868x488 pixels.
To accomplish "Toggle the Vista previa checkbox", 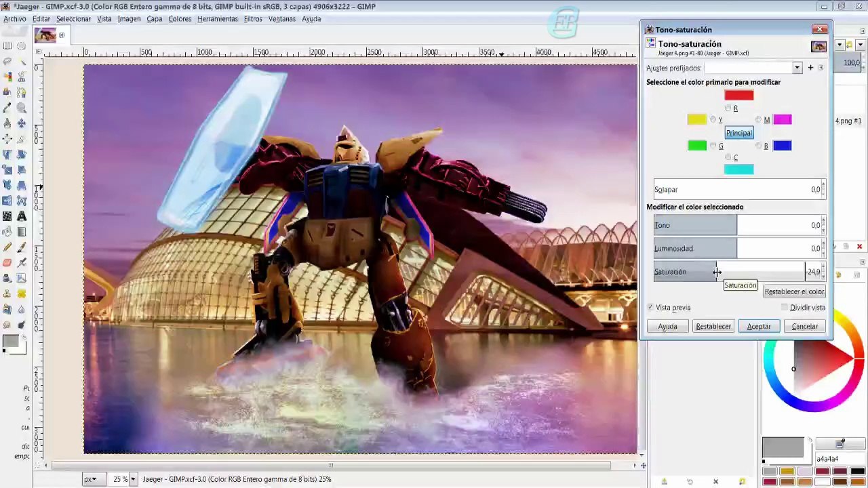I will (x=650, y=308).
